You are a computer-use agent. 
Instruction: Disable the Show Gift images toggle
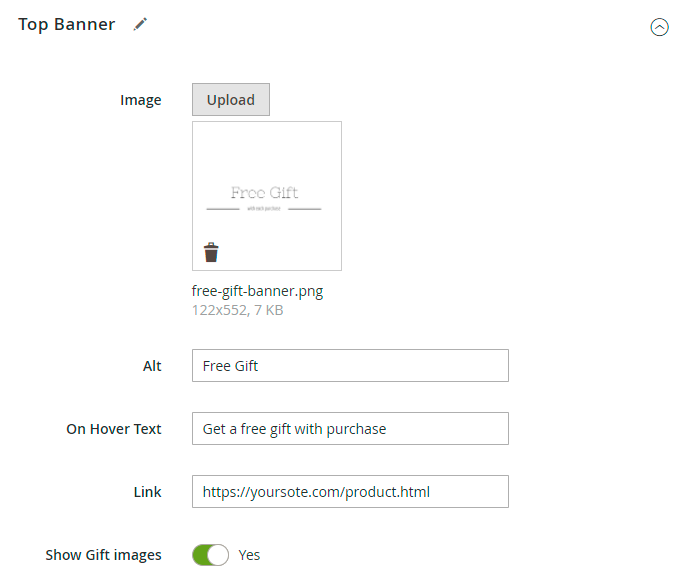210,555
